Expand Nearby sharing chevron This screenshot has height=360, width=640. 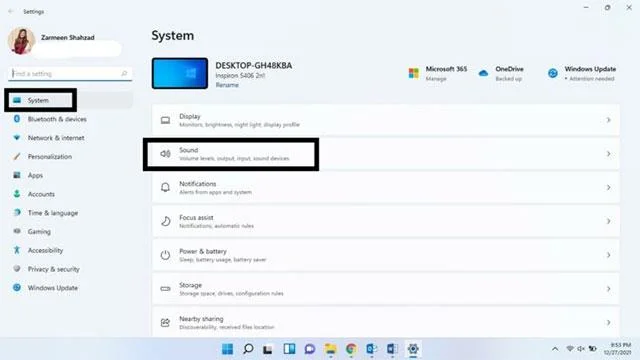coord(608,322)
